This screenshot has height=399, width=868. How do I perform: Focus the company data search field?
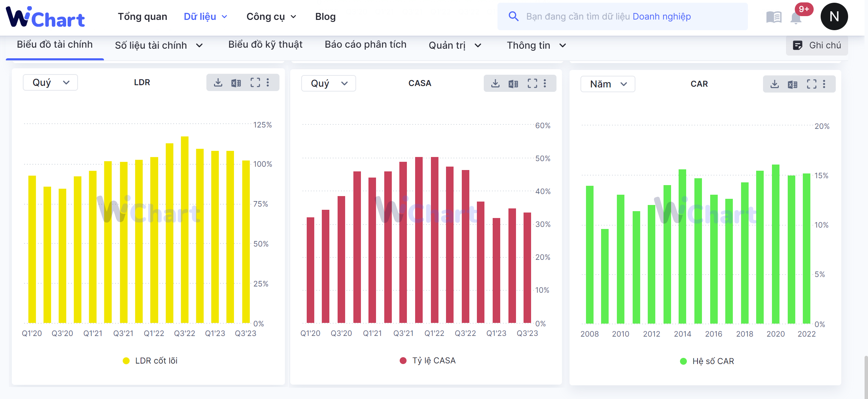coord(622,16)
